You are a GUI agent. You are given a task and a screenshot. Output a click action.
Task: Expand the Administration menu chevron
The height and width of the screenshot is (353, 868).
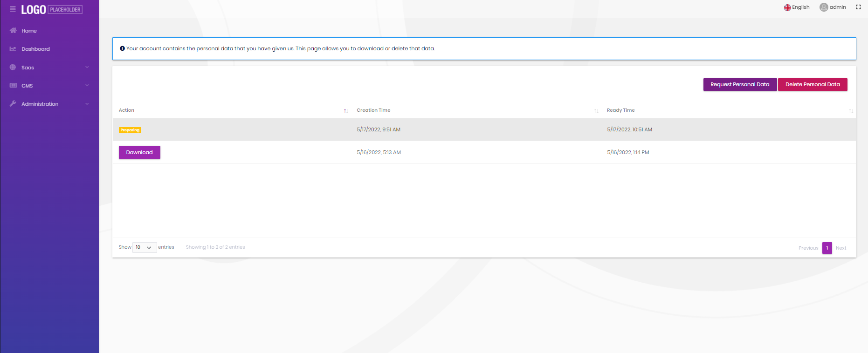[87, 104]
